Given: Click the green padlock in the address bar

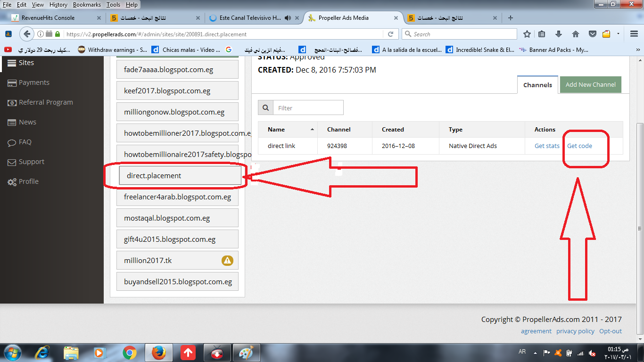Looking at the screenshot, I should 58,34.
